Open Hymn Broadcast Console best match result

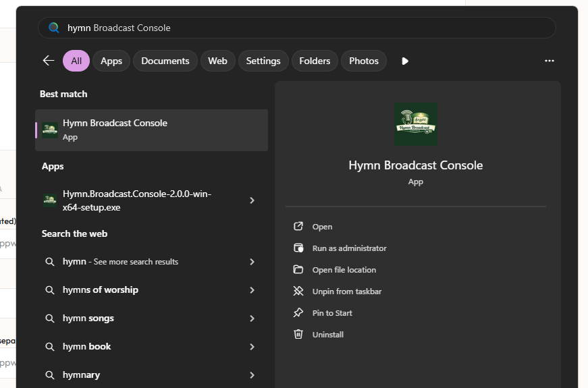(x=151, y=130)
